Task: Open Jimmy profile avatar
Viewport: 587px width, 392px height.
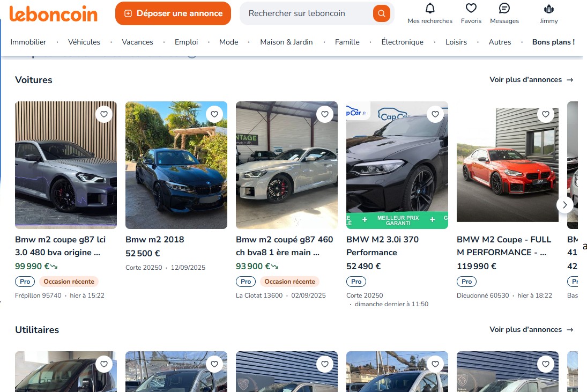Action: 548,9
